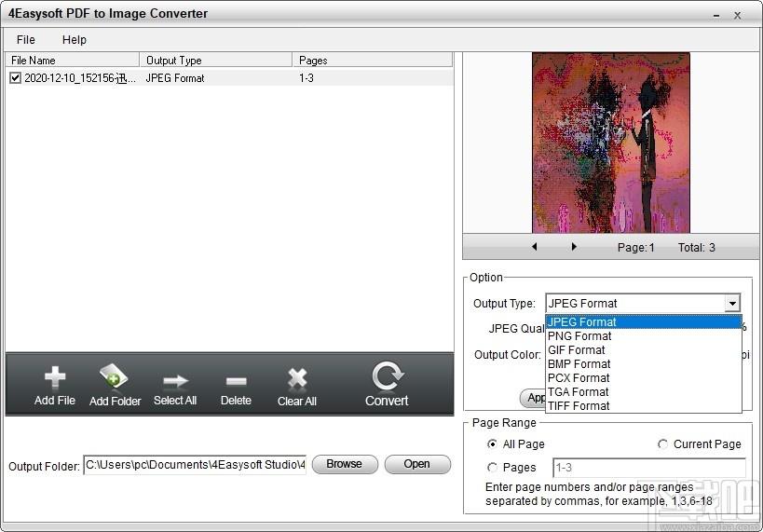763x532 pixels.
Task: Select the All Page radio button
Action: click(492, 443)
